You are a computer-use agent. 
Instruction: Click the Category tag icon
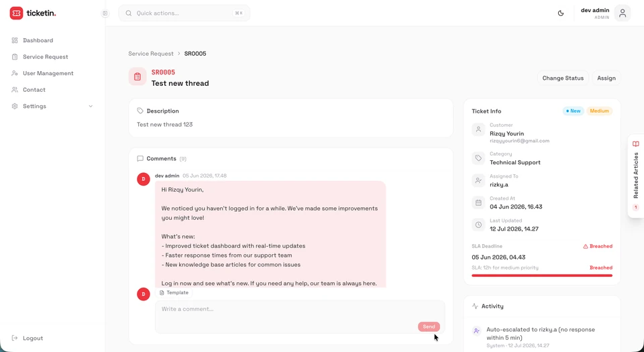coord(478,158)
